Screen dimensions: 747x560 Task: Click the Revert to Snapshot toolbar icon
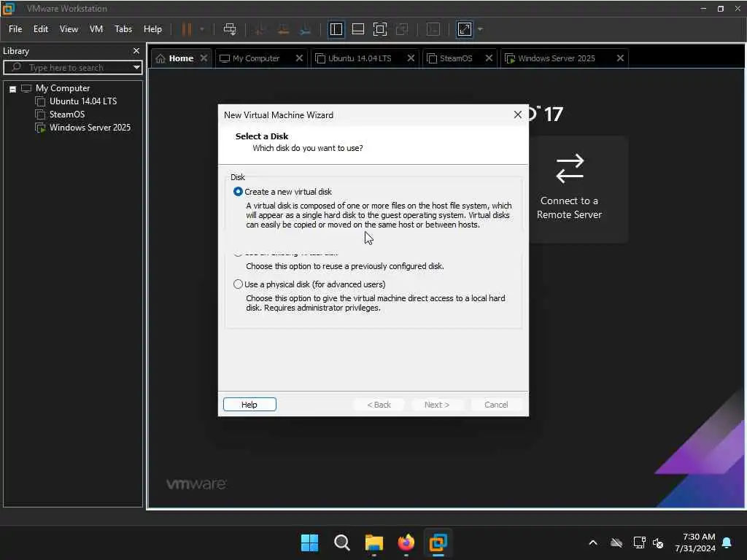[x=283, y=29]
